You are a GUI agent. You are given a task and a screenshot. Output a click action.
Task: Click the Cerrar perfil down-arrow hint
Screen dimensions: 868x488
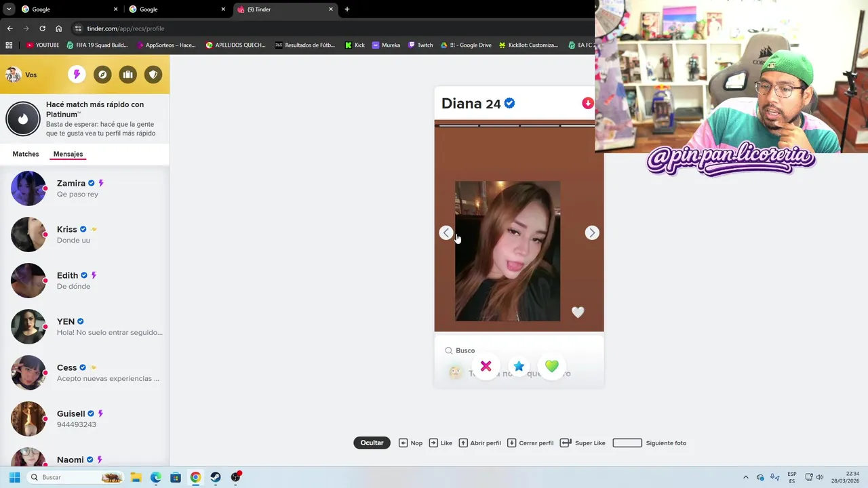tap(530, 443)
